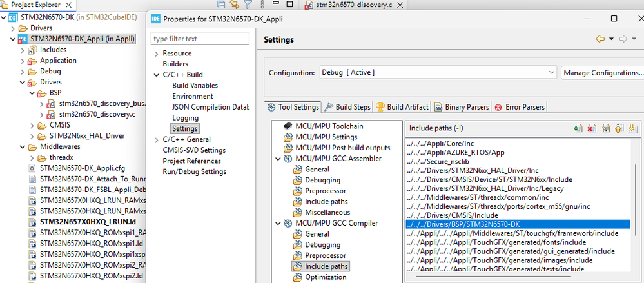Open the Configuration dropdown
The image size is (644, 283).
(x=438, y=72)
